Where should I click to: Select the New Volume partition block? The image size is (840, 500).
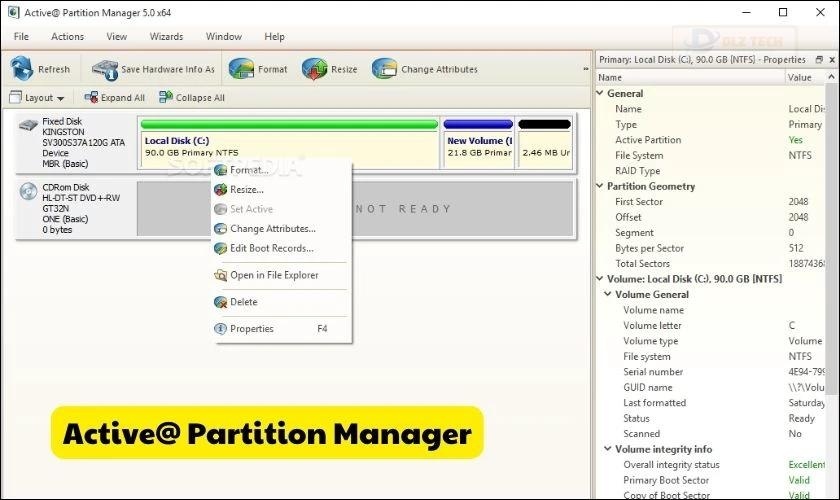pyautogui.click(x=478, y=142)
